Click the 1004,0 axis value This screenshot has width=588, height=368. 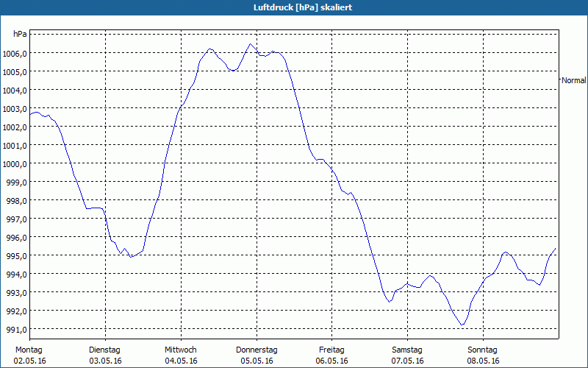pos(15,90)
